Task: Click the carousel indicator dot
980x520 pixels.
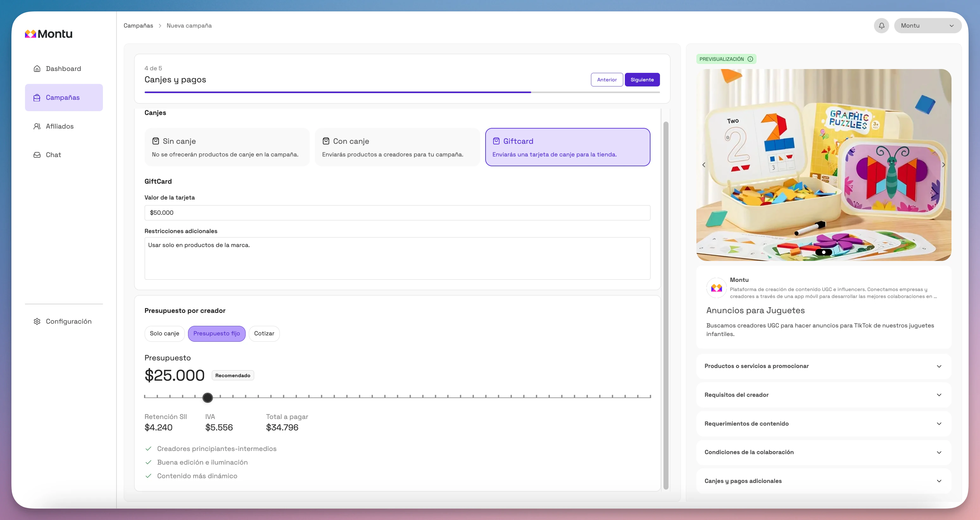Action: point(824,252)
